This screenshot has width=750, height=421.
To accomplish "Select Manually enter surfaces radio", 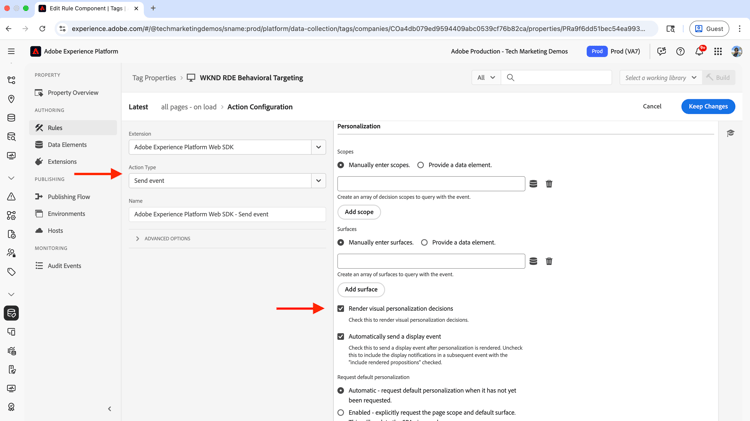I will coord(341,243).
